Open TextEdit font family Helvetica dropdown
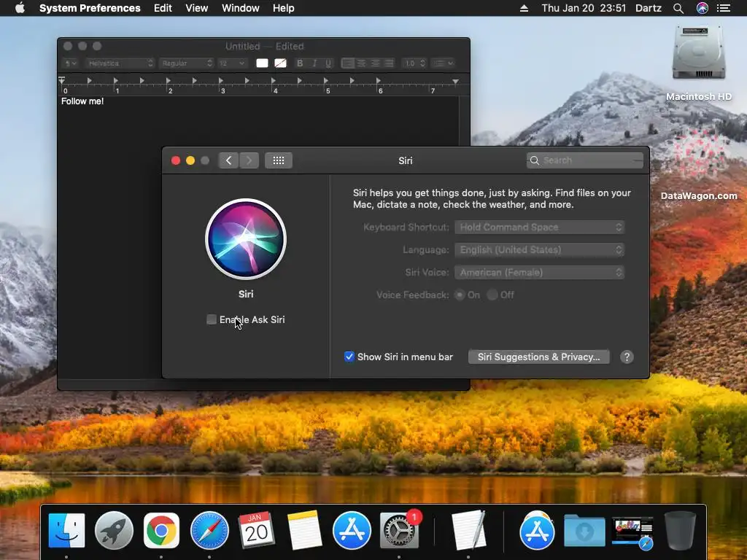The image size is (747, 560). pos(120,63)
